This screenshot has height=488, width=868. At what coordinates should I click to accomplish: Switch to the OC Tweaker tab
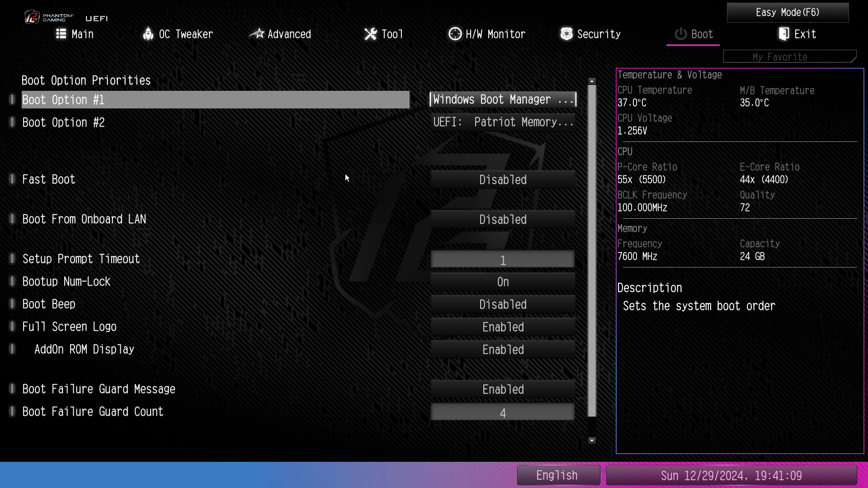185,34
